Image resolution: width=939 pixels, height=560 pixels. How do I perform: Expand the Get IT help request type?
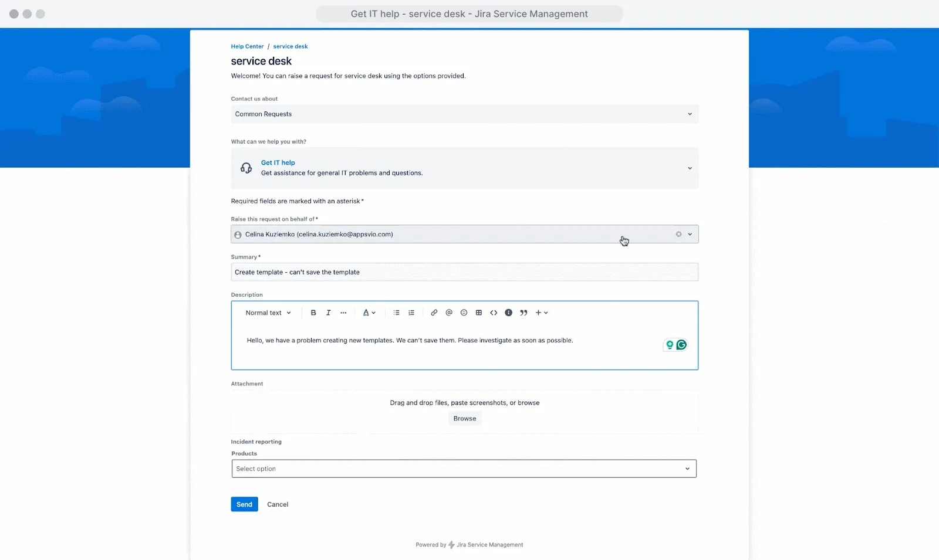[x=689, y=168]
